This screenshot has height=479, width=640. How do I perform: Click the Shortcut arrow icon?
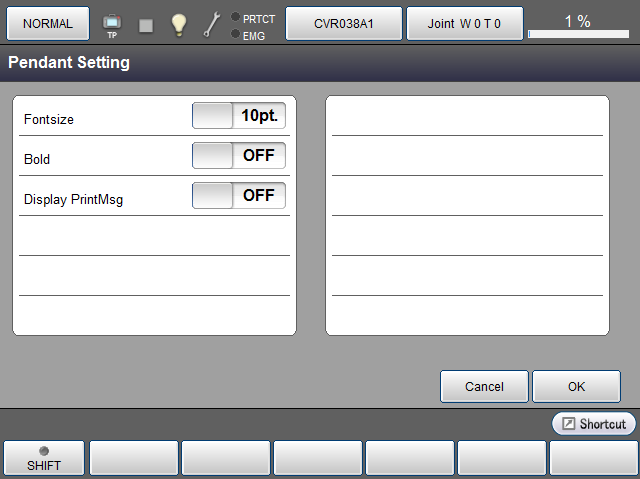pyautogui.click(x=568, y=424)
